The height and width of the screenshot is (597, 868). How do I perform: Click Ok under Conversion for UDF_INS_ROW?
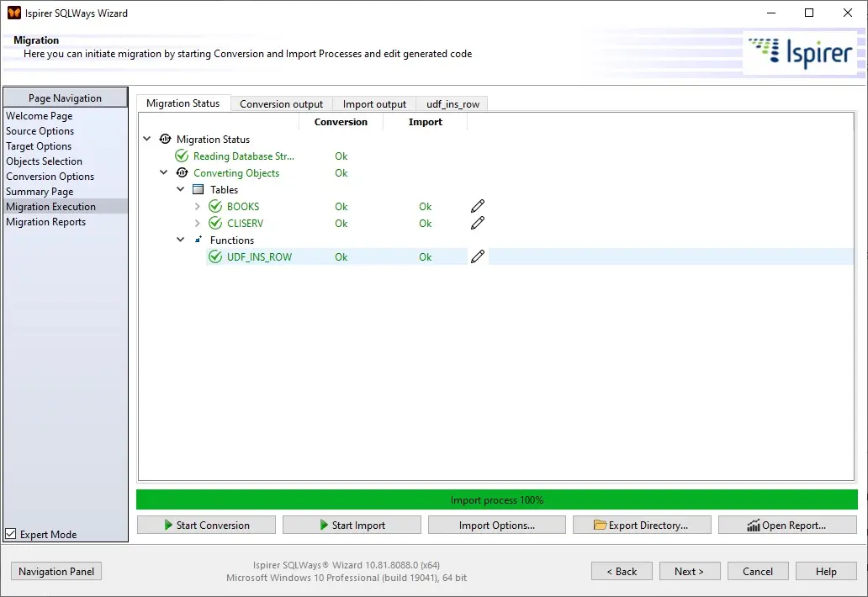tap(341, 256)
